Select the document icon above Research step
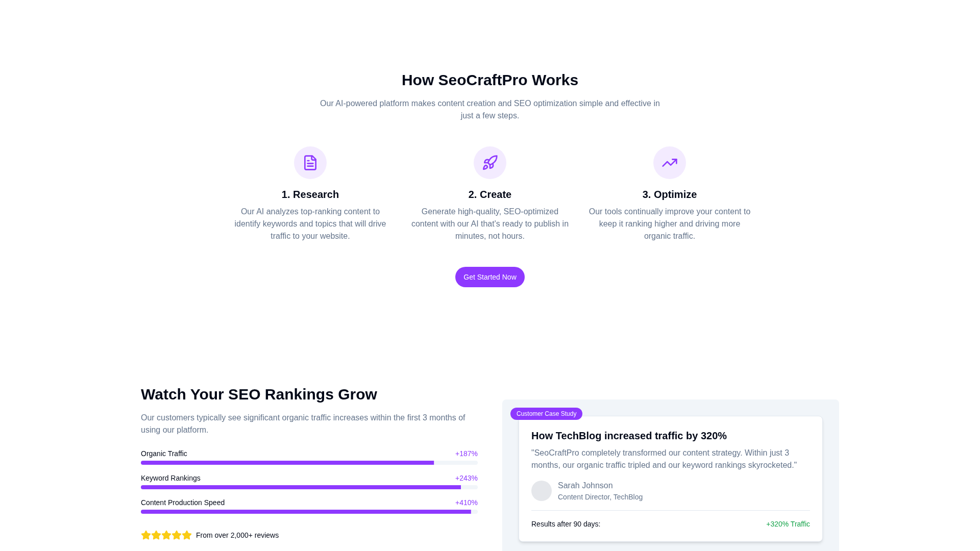Viewport: 980px width, 551px height. pos(310,162)
